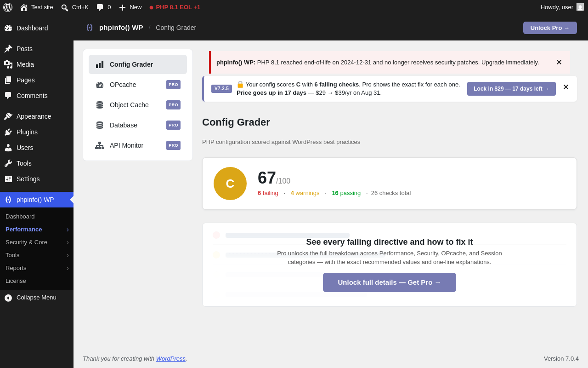Viewport: 588px width, 368px height.
Task: Open the Test site home icon
Action: click(x=24, y=7)
